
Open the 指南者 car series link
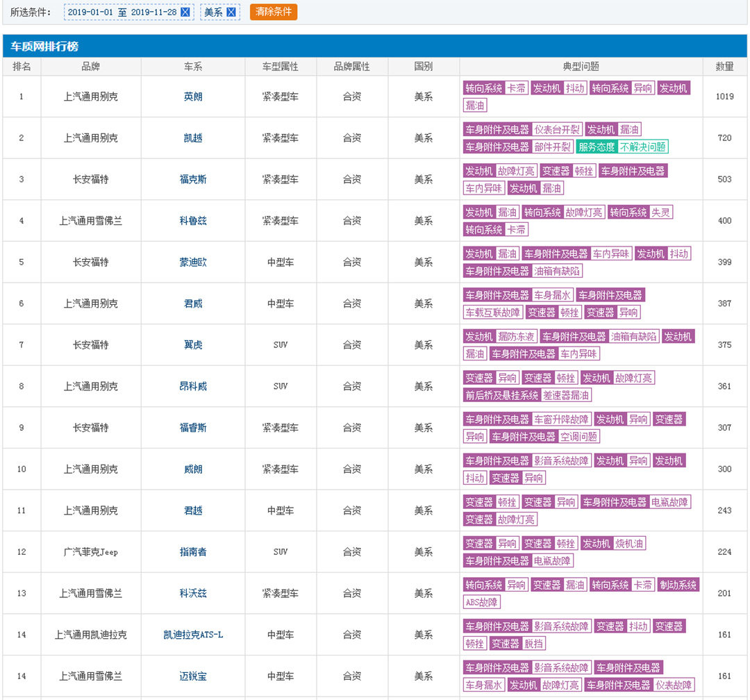pyautogui.click(x=193, y=552)
